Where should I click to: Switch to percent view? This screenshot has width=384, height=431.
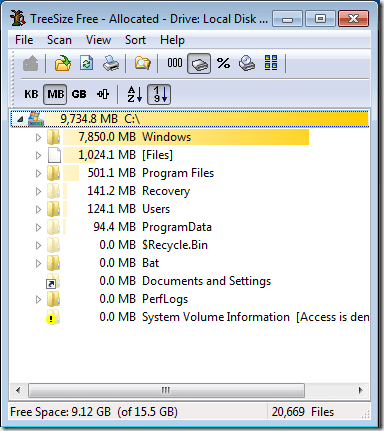(223, 63)
